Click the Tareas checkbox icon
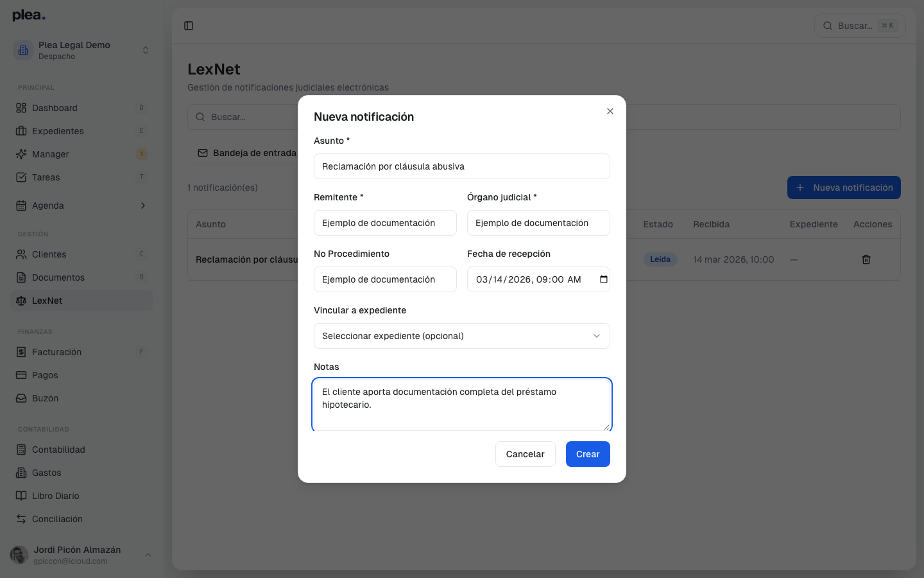Image resolution: width=924 pixels, height=578 pixels. tap(21, 177)
